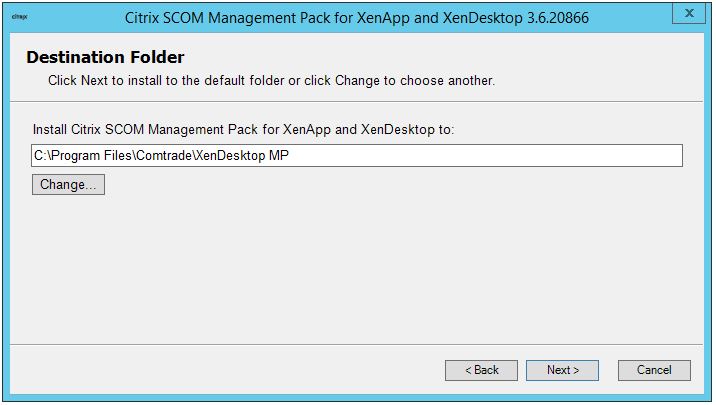Click the Change... button
716x405 pixels.
click(68, 185)
